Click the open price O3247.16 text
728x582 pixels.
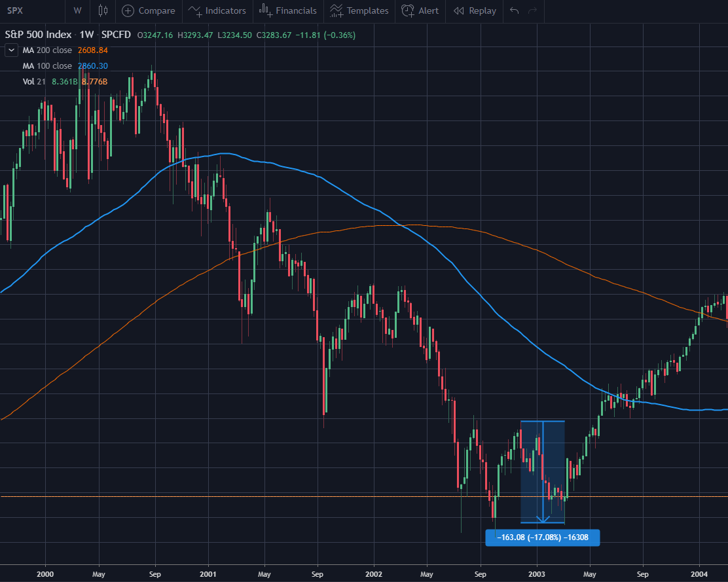tap(155, 35)
